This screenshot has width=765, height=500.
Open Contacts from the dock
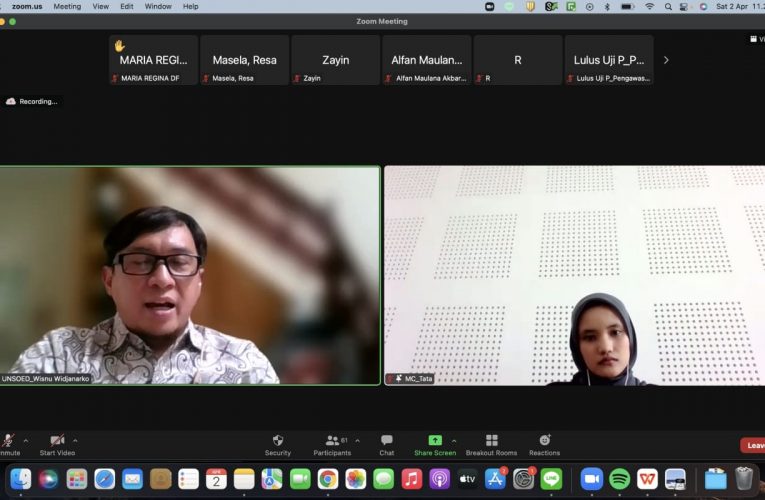(161, 479)
